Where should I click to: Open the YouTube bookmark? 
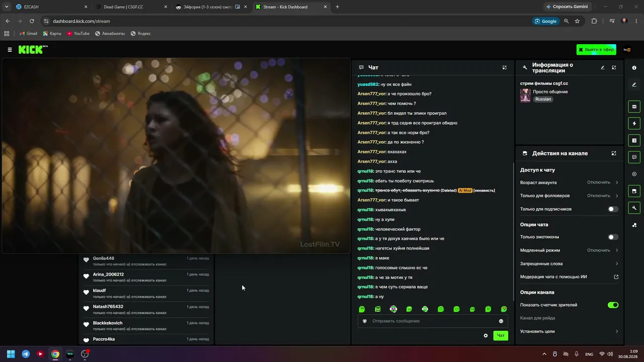coord(78,34)
